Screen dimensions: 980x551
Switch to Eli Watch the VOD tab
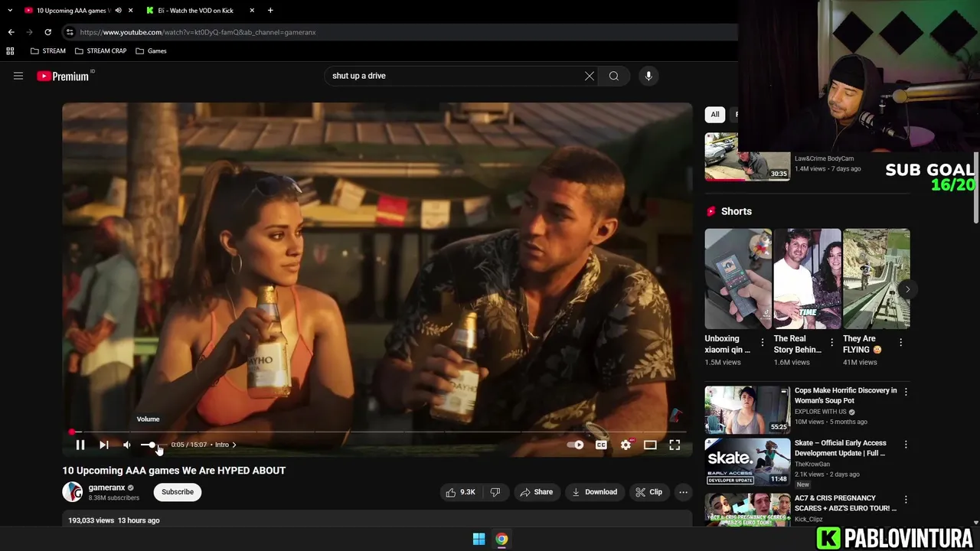(195, 11)
